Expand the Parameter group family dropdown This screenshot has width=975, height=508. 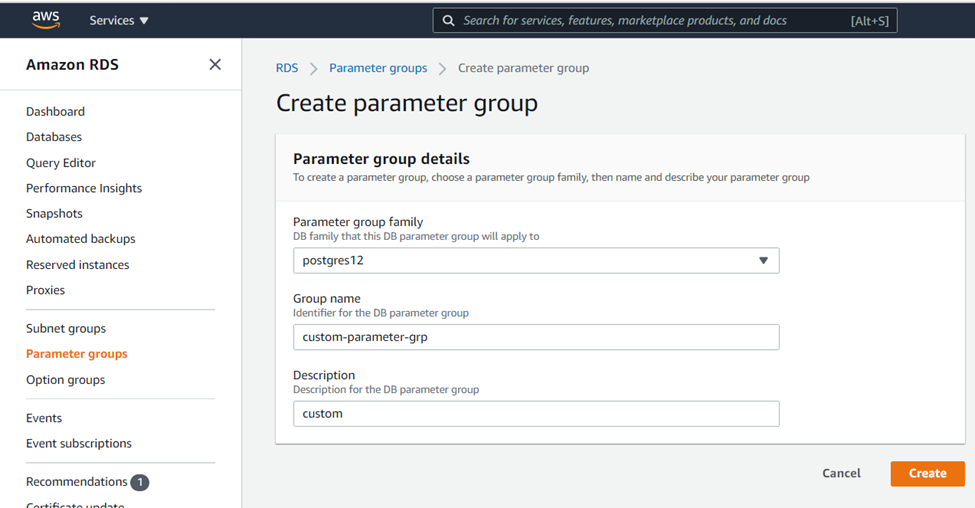click(535, 260)
